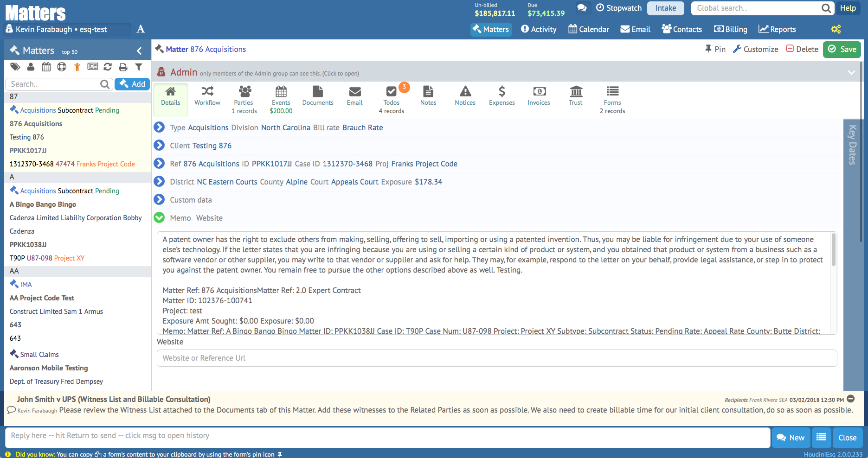Image resolution: width=868 pixels, height=458 pixels.
Task: Open the matter Email tab
Action: pos(355,96)
